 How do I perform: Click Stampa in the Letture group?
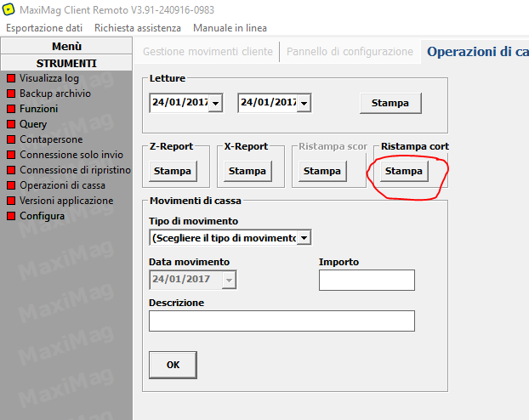pyautogui.click(x=390, y=103)
